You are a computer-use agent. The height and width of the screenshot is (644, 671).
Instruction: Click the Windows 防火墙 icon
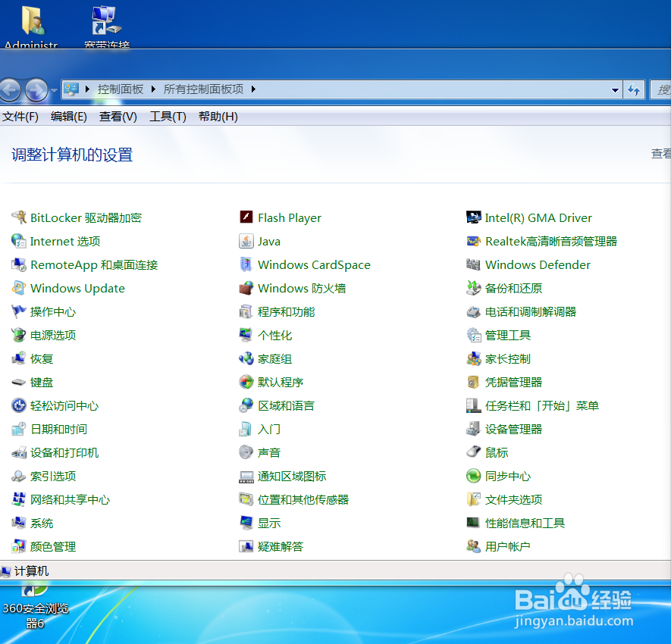pyautogui.click(x=246, y=288)
